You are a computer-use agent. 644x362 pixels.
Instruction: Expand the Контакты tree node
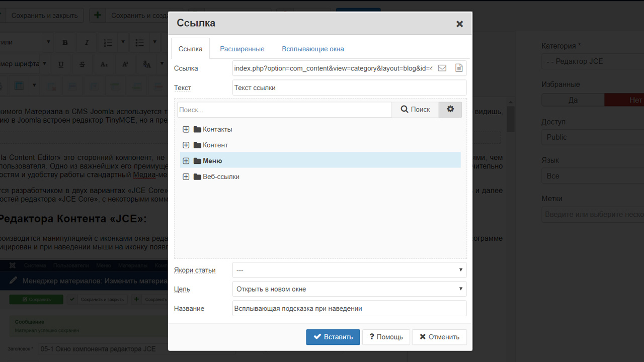[x=186, y=129]
